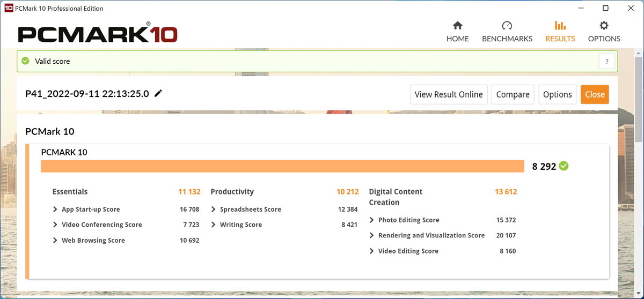This screenshot has height=299, width=644.
Task: Expand Video Editing Score
Action: tap(372, 251)
